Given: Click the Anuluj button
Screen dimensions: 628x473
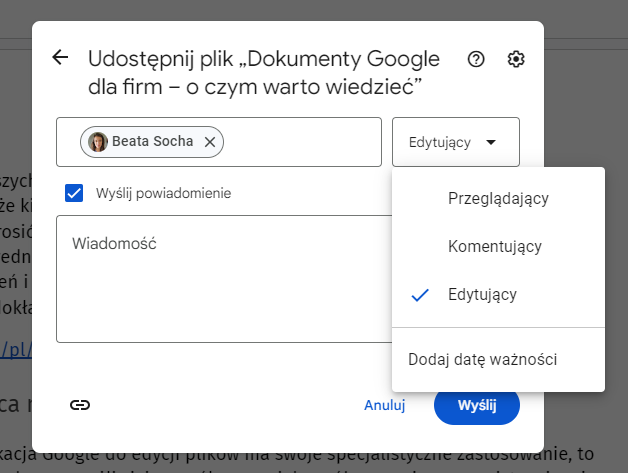Looking at the screenshot, I should [x=384, y=405].
